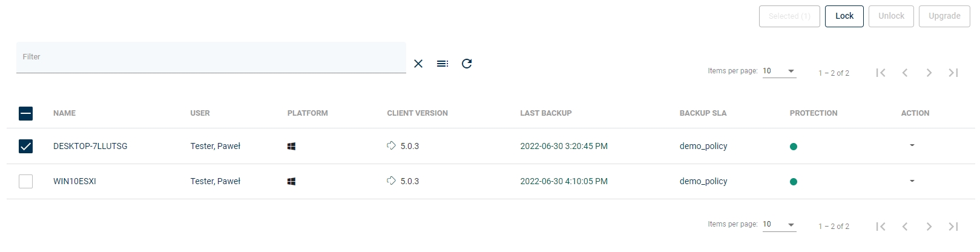Check the WIN10ESXI row checkbox
The width and height of the screenshot is (980, 252).
25,181
